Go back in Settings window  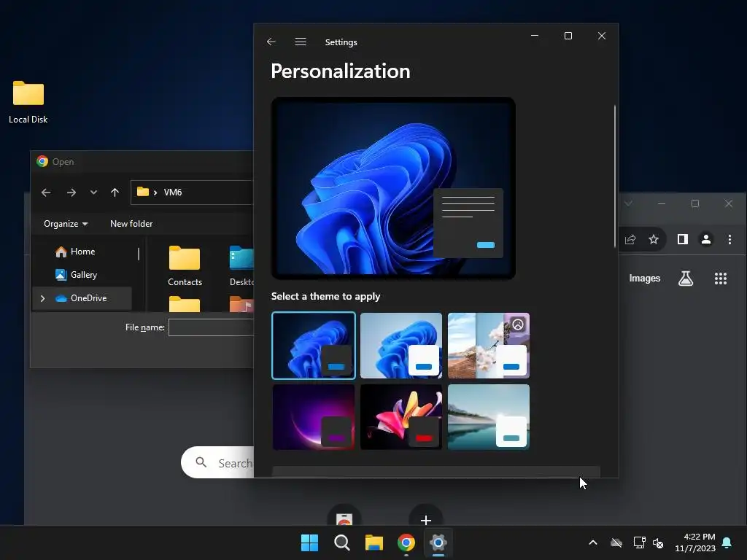tap(271, 42)
